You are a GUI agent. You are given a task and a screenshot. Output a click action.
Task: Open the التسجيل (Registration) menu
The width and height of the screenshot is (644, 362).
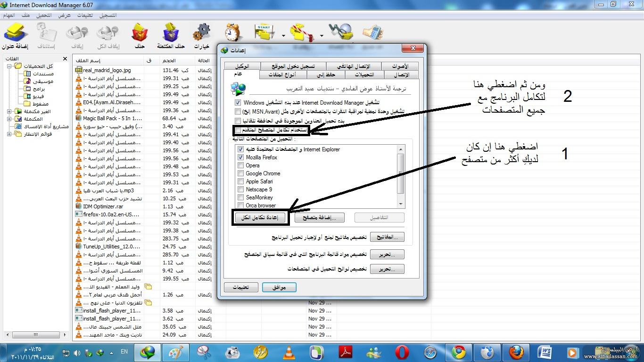pos(107,15)
